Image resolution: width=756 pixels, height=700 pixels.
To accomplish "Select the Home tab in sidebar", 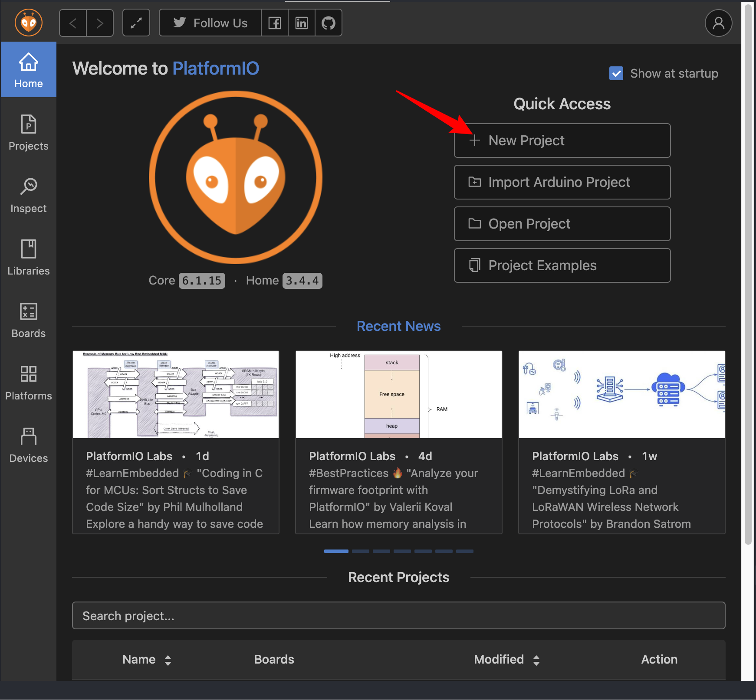I will tap(29, 70).
